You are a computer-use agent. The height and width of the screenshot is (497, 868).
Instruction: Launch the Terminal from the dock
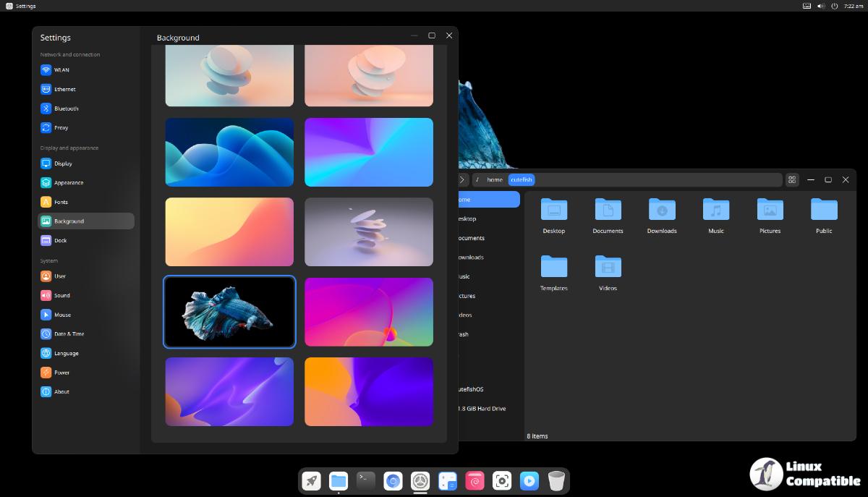click(366, 480)
